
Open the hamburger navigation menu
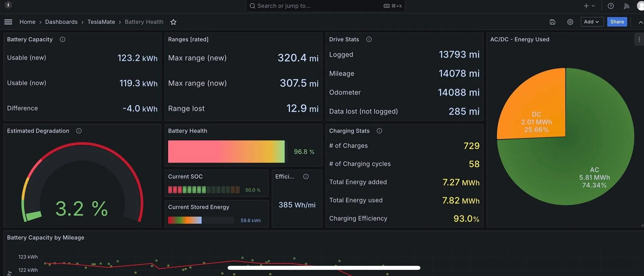pyautogui.click(x=8, y=22)
